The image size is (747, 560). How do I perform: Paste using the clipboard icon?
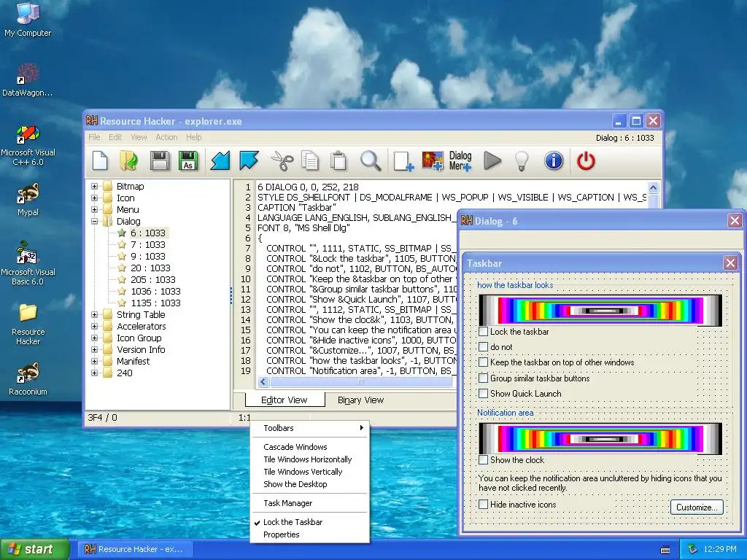[x=338, y=160]
